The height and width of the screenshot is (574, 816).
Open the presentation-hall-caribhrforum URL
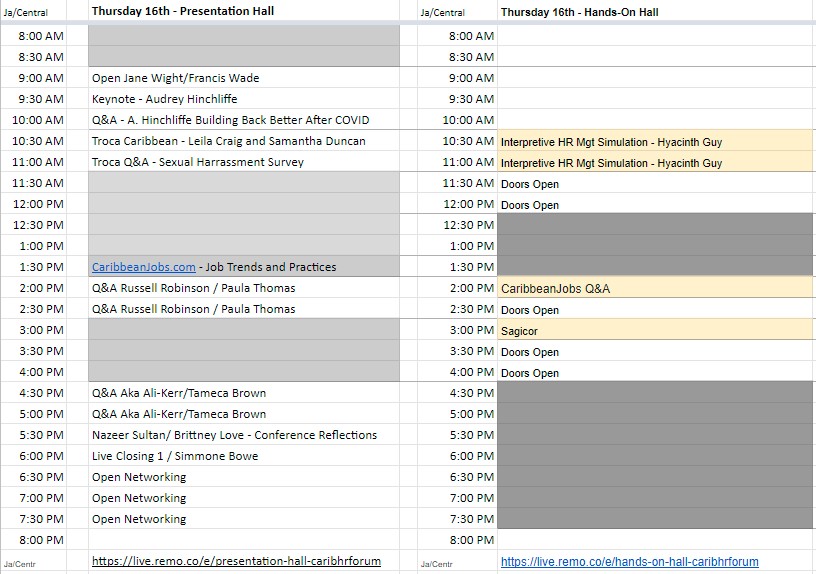tap(236, 561)
